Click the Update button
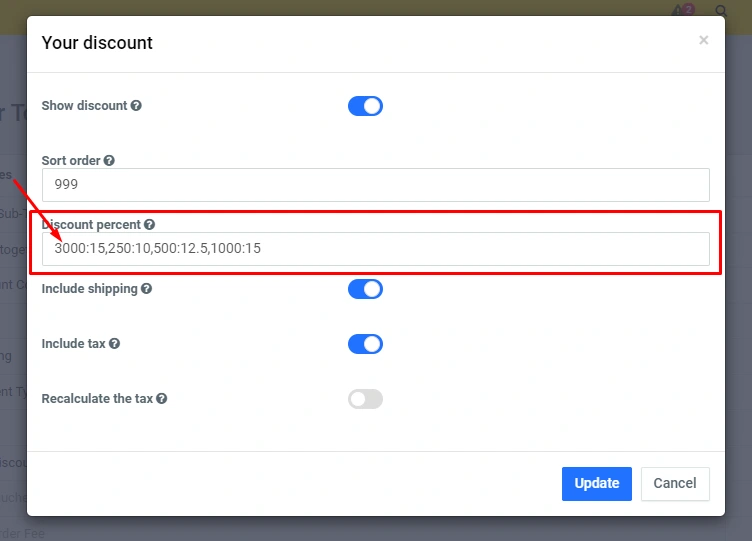The image size is (752, 541). (597, 483)
